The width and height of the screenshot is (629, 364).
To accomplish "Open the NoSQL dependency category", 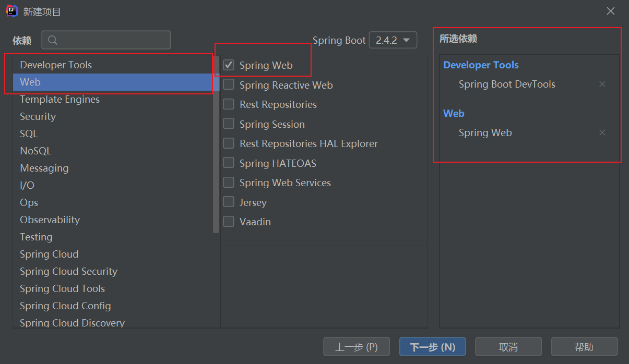I will coord(35,151).
